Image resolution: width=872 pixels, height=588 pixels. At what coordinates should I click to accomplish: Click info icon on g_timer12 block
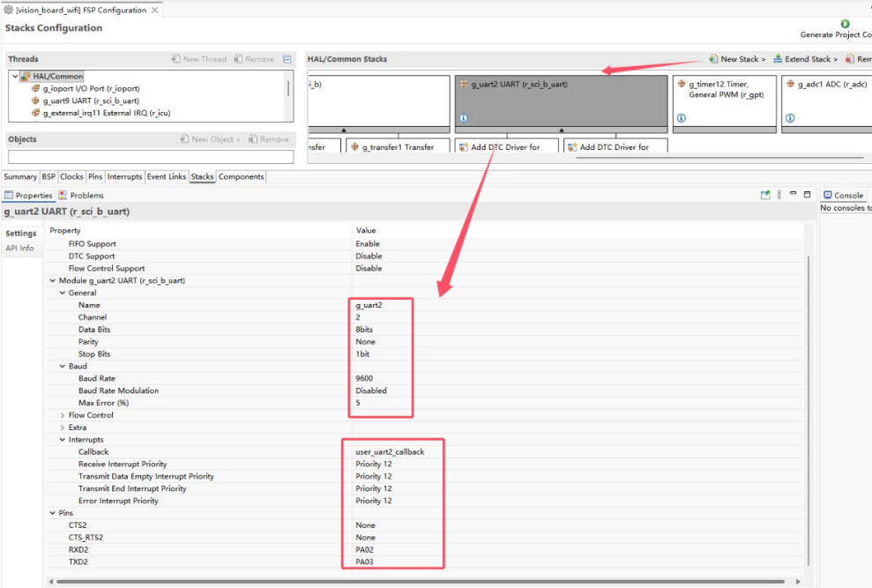point(682,118)
